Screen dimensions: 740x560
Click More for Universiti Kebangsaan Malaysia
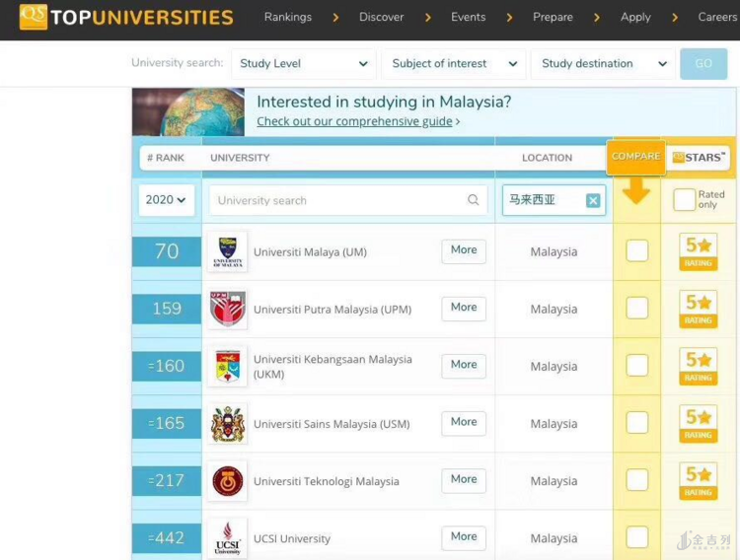tap(464, 366)
